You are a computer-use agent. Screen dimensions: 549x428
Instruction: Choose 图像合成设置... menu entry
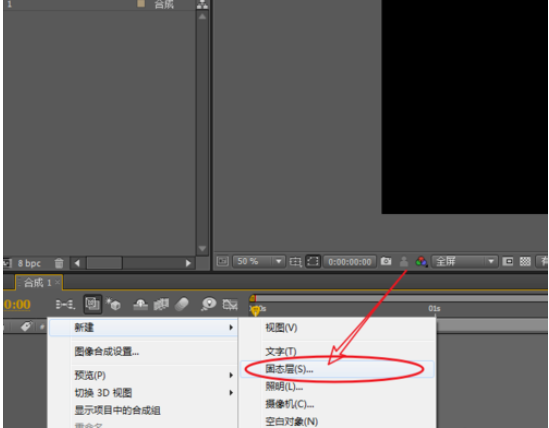click(x=107, y=351)
